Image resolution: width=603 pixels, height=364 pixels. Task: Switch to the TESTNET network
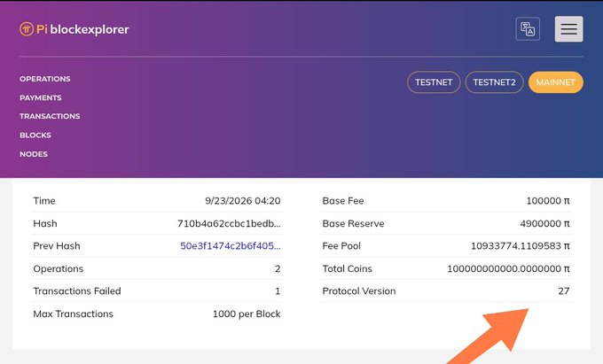[434, 82]
